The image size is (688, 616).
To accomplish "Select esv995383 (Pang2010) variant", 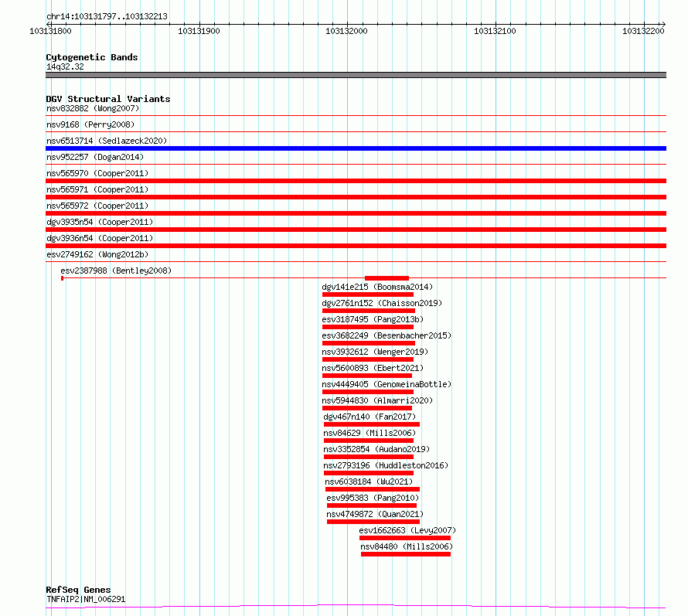I will [373, 498].
